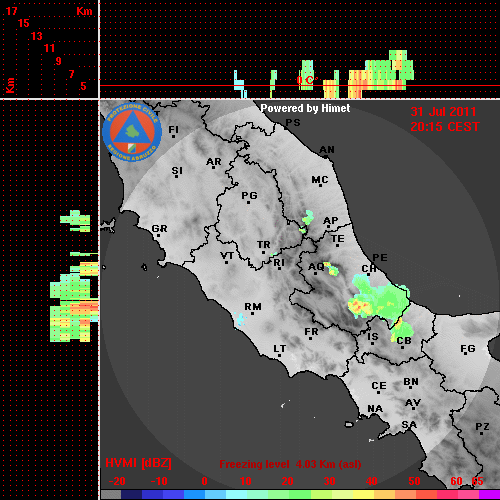Click the IS city label
Image resolution: width=500 pixels, height=500 pixels.
coord(373,337)
